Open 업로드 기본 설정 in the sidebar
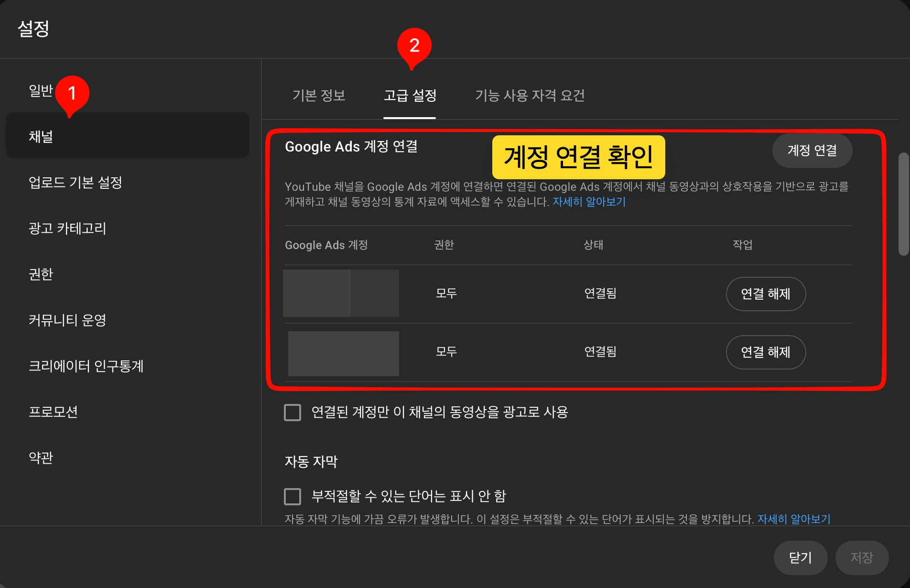Image resolution: width=910 pixels, height=588 pixels. (x=127, y=182)
